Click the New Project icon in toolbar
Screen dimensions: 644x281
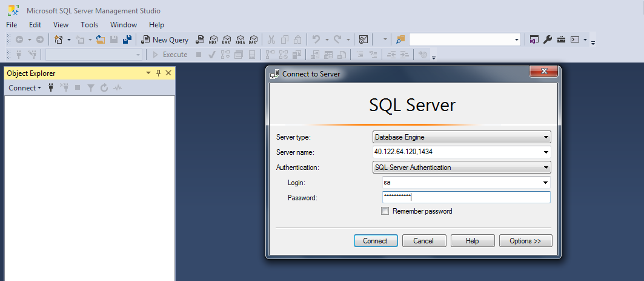(58, 39)
